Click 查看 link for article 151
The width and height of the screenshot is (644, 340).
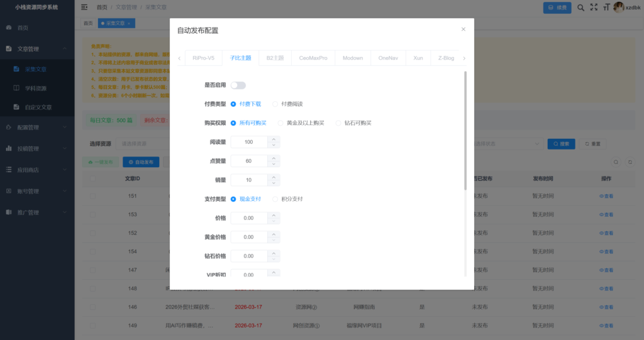(x=606, y=196)
